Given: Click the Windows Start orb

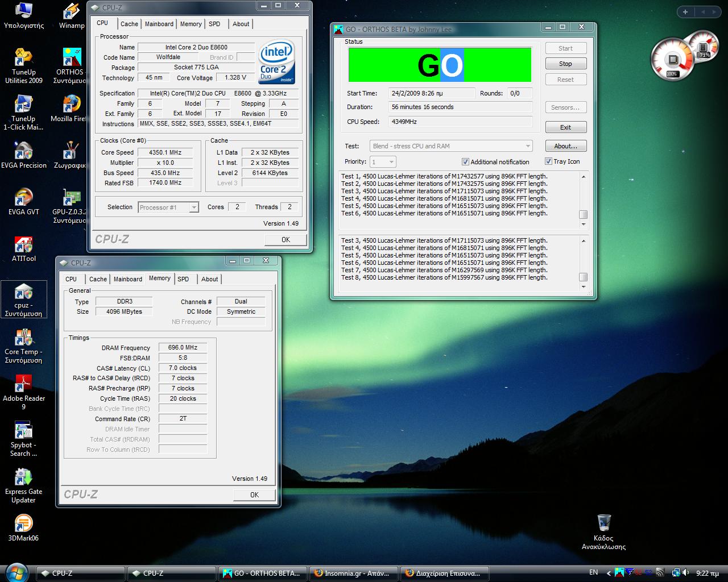Looking at the screenshot, I should [16, 573].
